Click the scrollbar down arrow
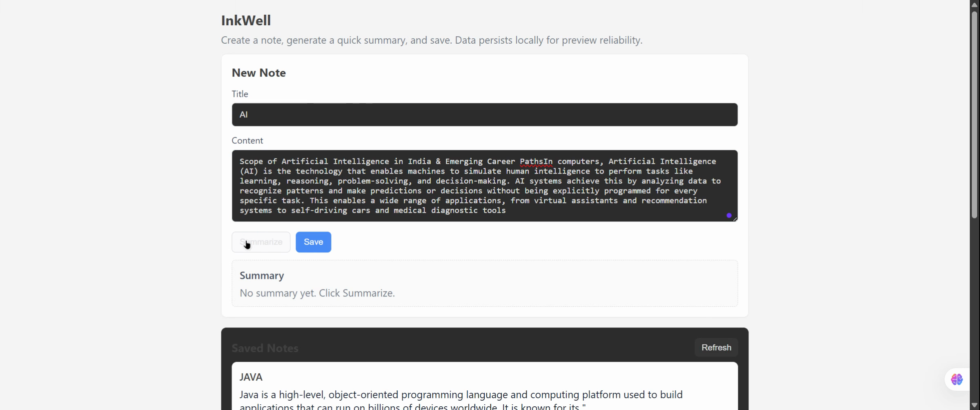This screenshot has width=980, height=410. pyautogui.click(x=975, y=405)
